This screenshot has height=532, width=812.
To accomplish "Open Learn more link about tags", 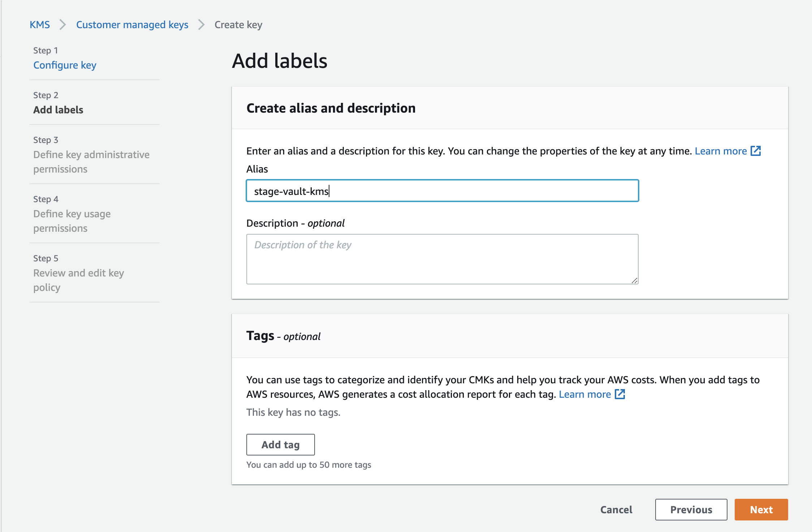I will click(x=585, y=394).
